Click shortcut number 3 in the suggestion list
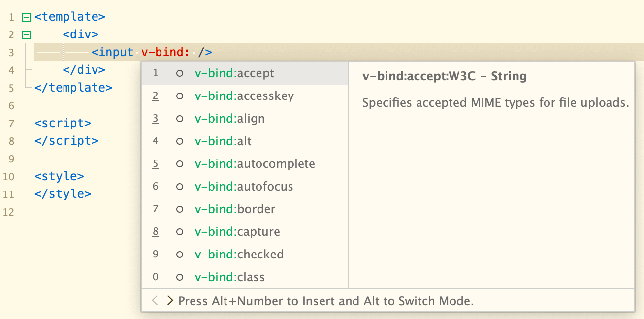644x319 pixels. click(x=156, y=119)
